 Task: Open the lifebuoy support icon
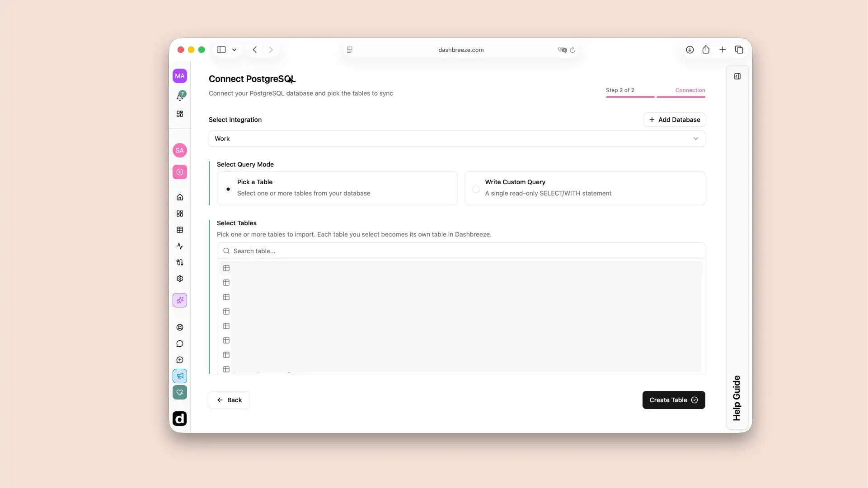click(180, 327)
